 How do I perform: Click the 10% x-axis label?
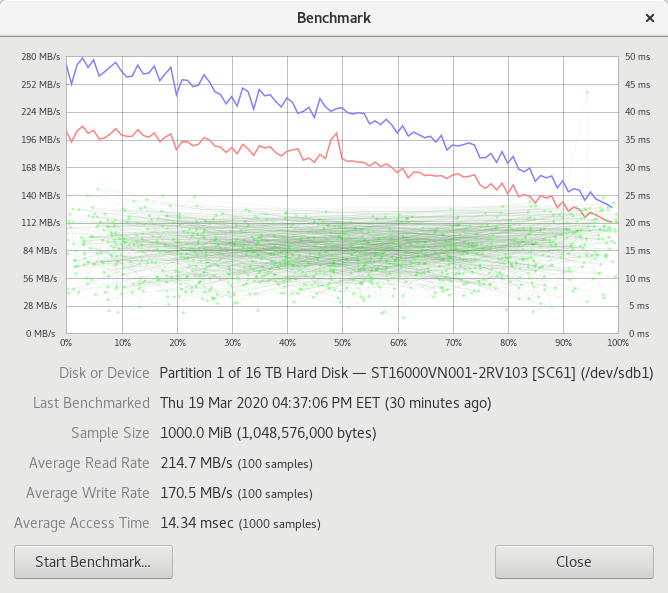pyautogui.click(x=122, y=343)
